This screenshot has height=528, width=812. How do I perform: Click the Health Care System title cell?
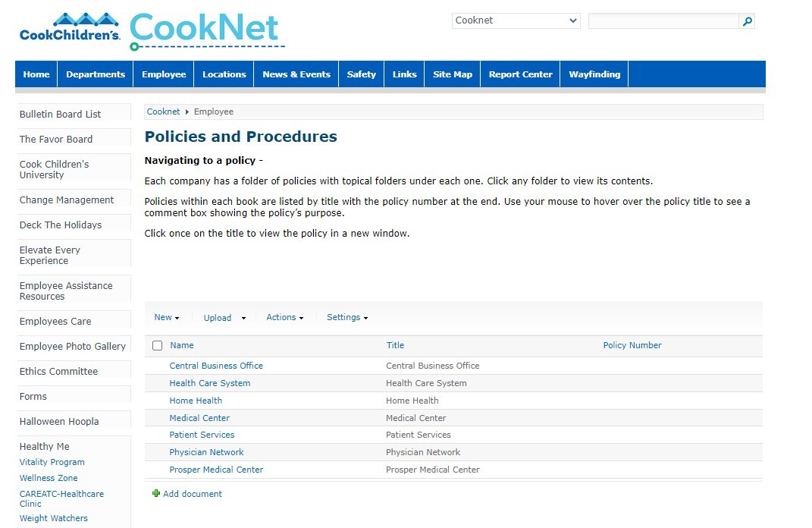point(426,383)
